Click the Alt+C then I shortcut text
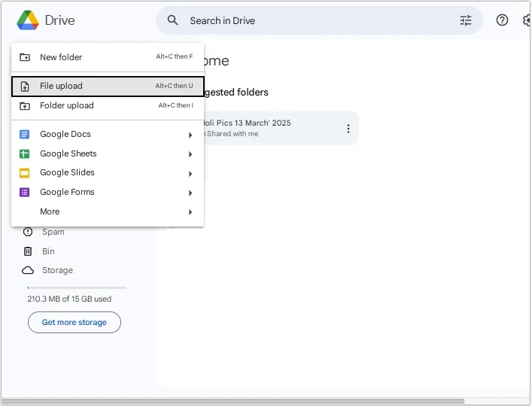The width and height of the screenshot is (532, 407). pyautogui.click(x=176, y=105)
